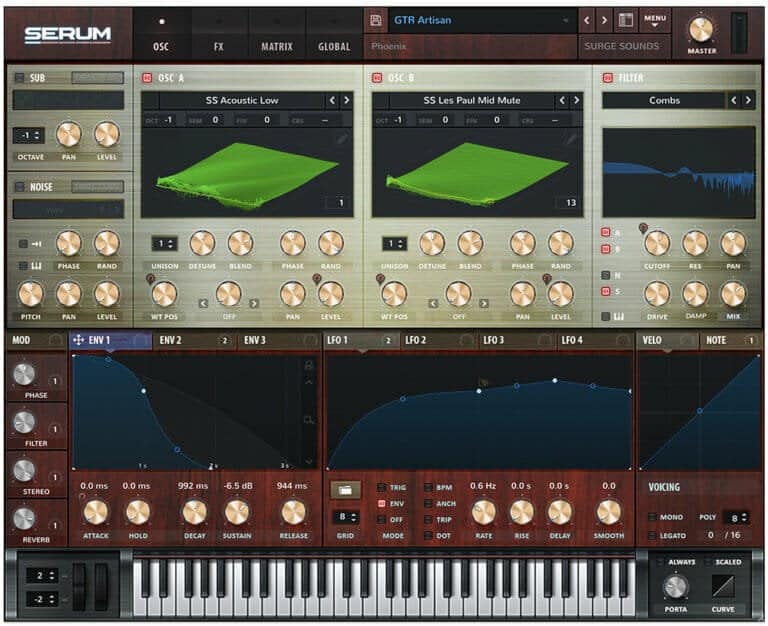
Task: Enable MONO voicing
Action: tap(652, 517)
